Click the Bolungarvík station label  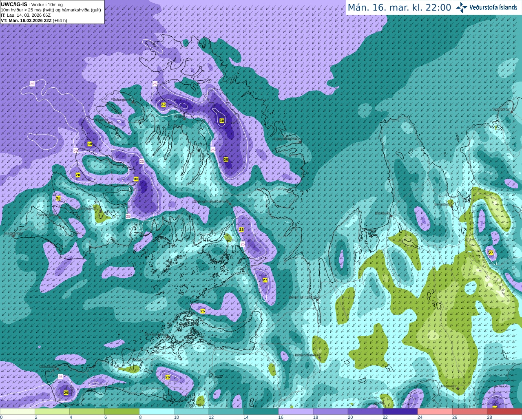click(122, 99)
